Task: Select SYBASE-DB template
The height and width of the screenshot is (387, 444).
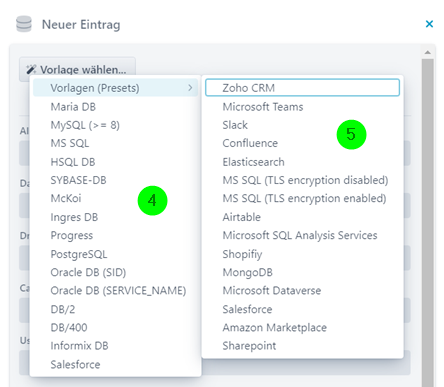Action: 115,180
